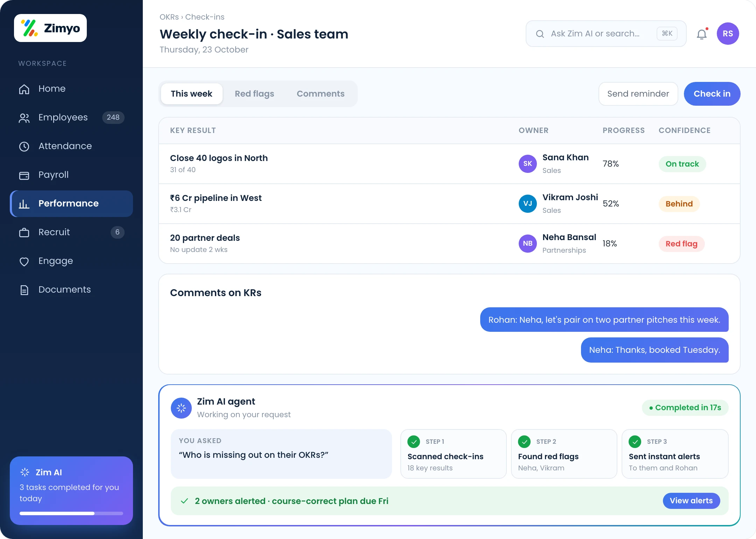Open the Payroll section
Image resolution: width=756 pixels, height=539 pixels.
[x=71, y=175]
